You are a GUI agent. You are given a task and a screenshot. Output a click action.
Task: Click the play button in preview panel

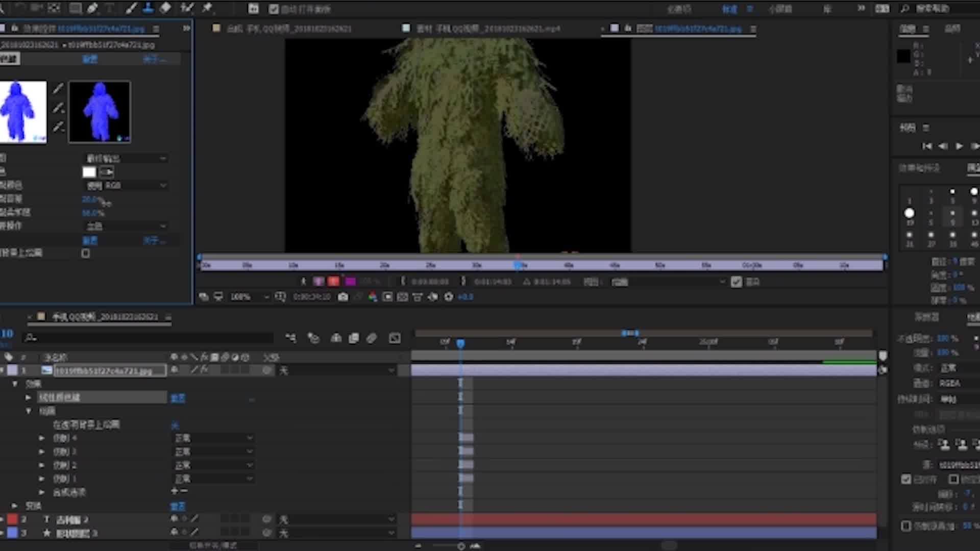[959, 146]
